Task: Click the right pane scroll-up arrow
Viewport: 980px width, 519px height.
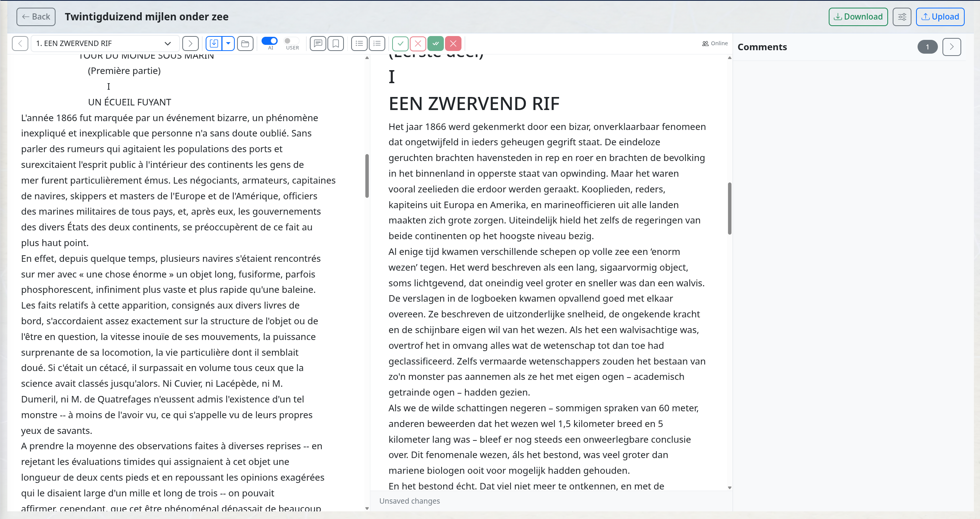Action: 730,58
